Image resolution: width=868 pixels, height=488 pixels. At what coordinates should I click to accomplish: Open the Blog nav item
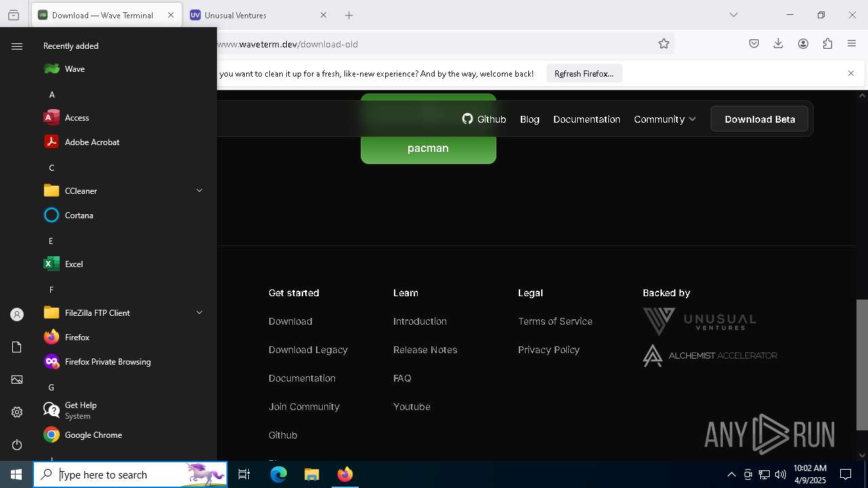tap(530, 119)
